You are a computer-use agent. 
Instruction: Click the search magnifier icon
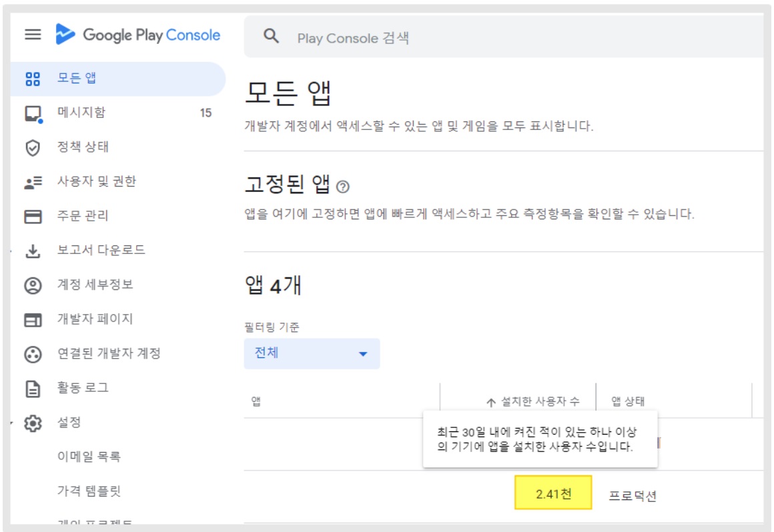click(271, 36)
